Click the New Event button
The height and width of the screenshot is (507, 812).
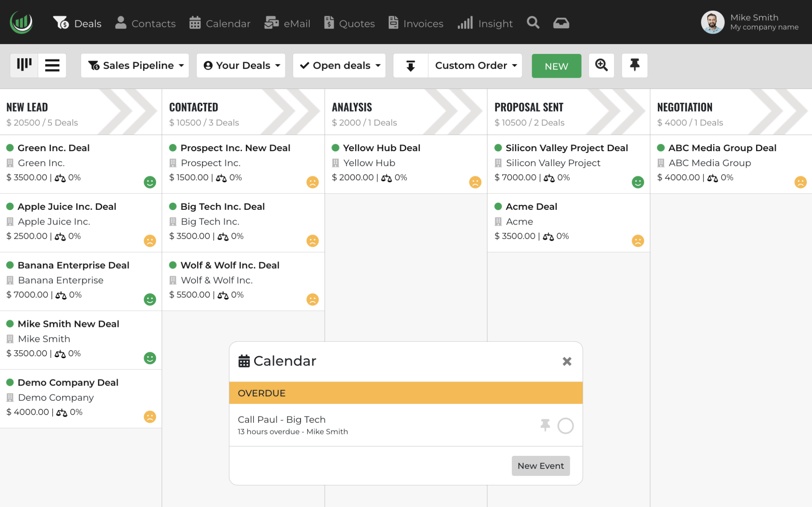point(540,466)
